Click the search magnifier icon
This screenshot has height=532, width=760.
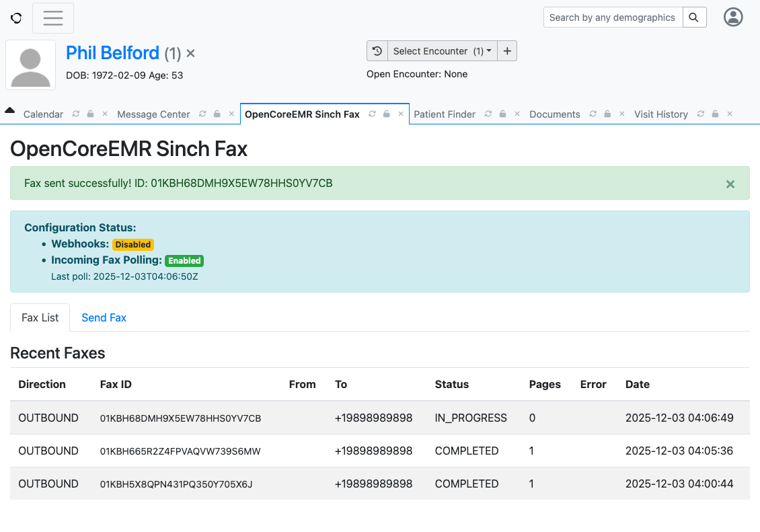coord(695,17)
